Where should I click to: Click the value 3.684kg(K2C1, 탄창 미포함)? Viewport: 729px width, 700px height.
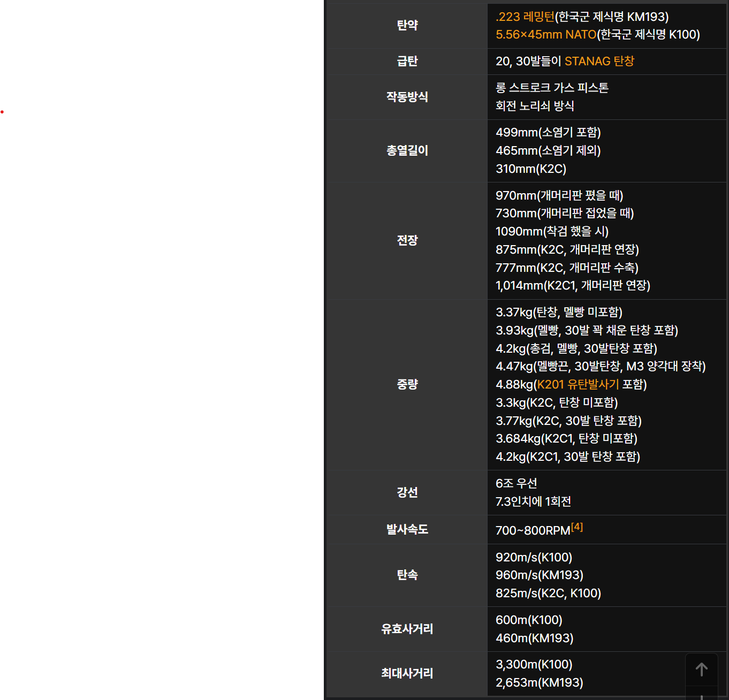coord(566,439)
